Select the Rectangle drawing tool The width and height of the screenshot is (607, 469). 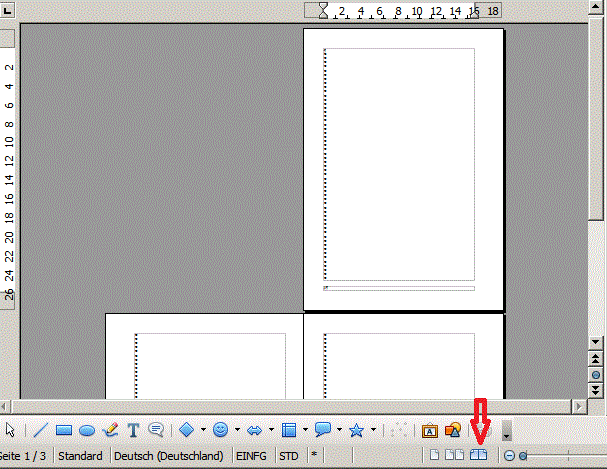[x=64, y=430]
